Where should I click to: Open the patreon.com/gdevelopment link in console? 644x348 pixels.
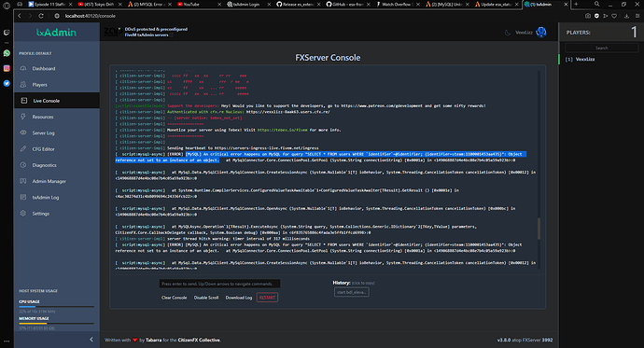382,105
